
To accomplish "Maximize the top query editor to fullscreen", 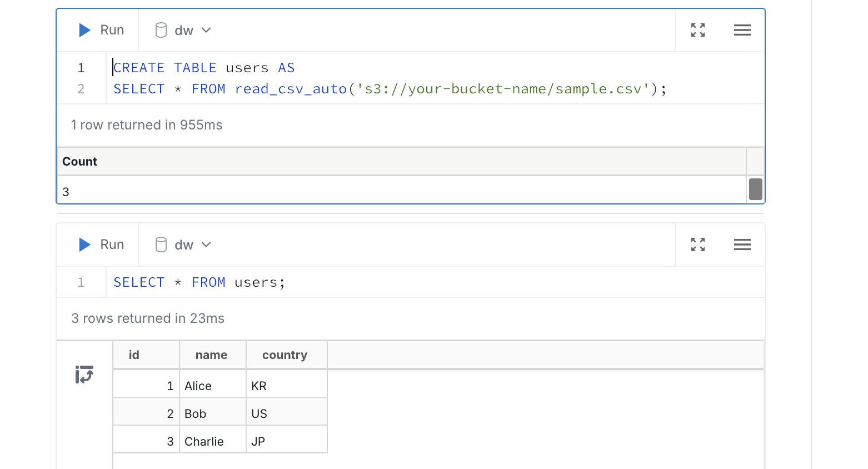I will point(698,30).
